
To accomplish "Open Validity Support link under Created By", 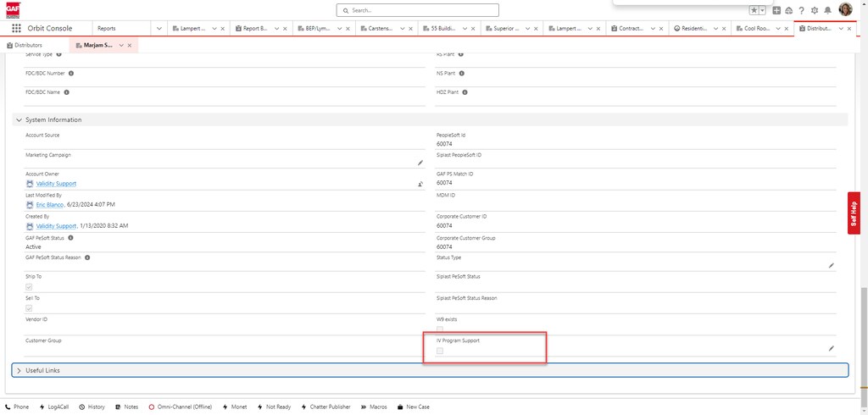I will pos(56,226).
